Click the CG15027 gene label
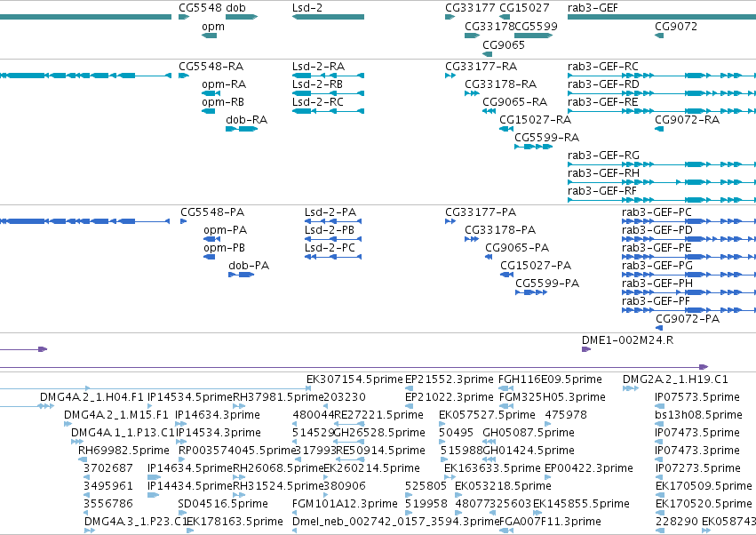Image resolution: width=756 pixels, height=535 pixels. [524, 8]
